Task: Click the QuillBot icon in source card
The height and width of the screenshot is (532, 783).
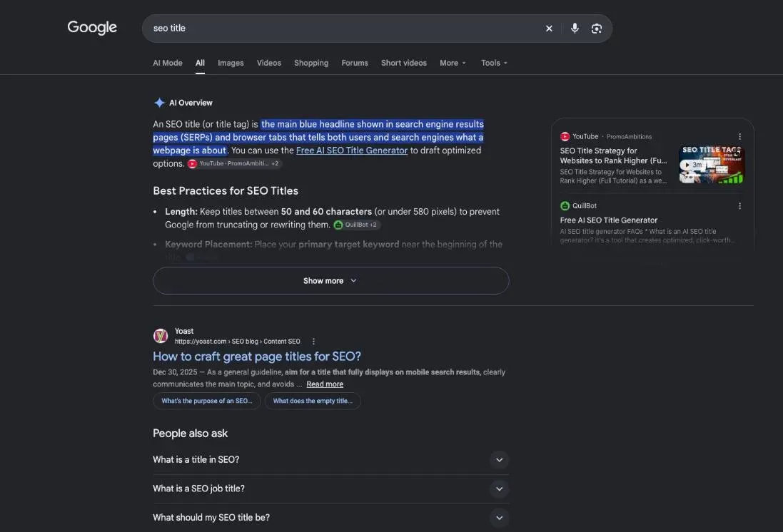Action: (x=565, y=205)
